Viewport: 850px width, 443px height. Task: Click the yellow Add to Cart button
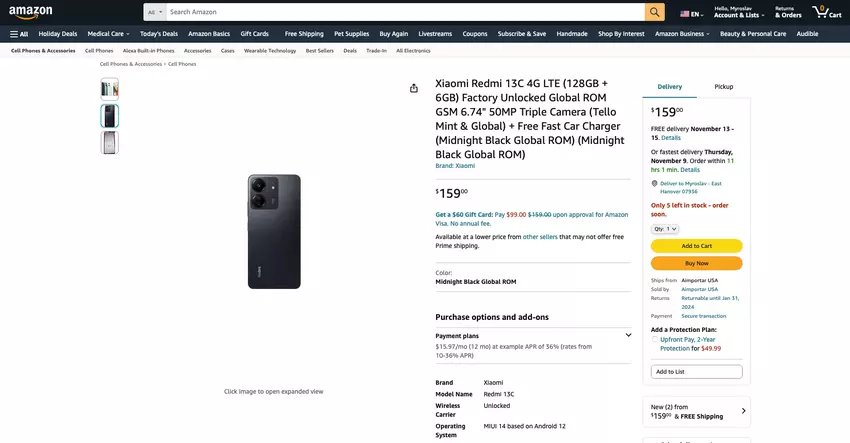696,246
